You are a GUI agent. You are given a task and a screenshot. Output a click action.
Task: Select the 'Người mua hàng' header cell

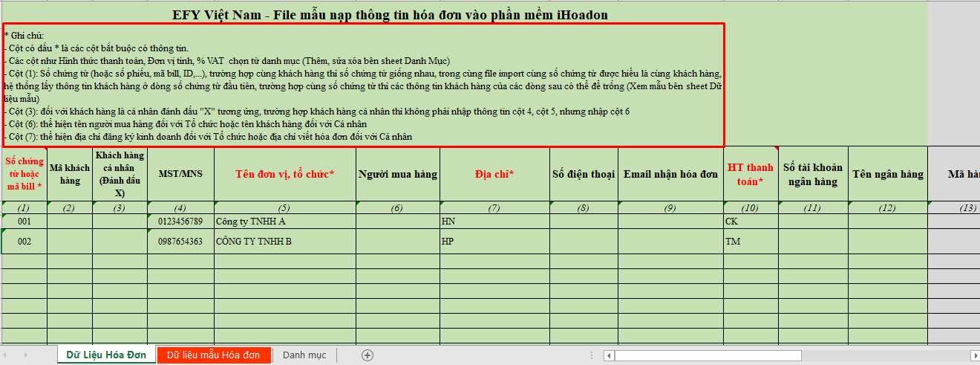pyautogui.click(x=398, y=174)
